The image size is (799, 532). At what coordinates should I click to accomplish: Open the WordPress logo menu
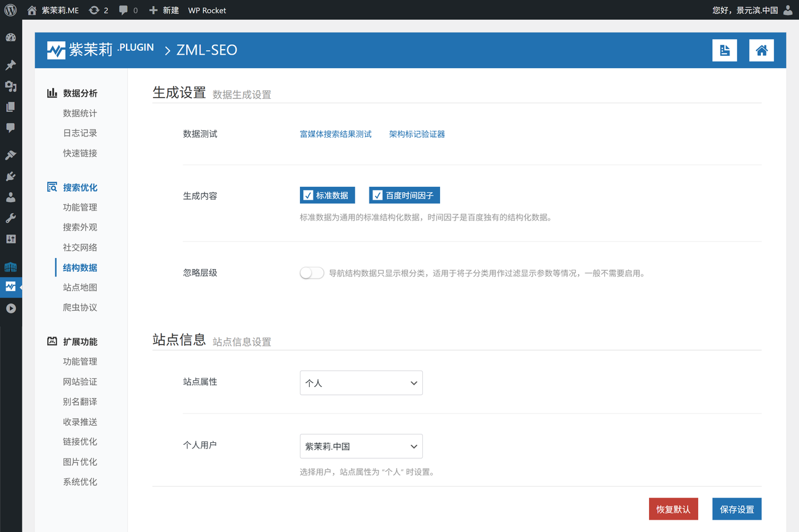tap(10, 10)
